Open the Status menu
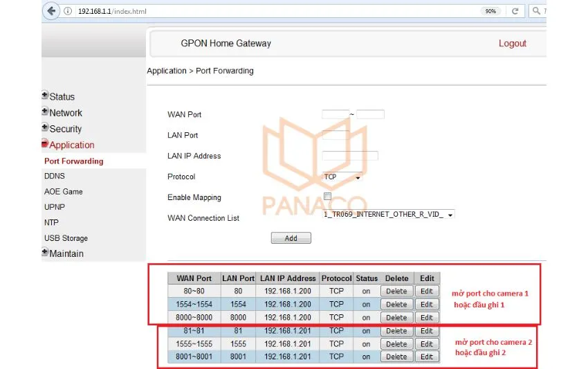 pyautogui.click(x=62, y=97)
